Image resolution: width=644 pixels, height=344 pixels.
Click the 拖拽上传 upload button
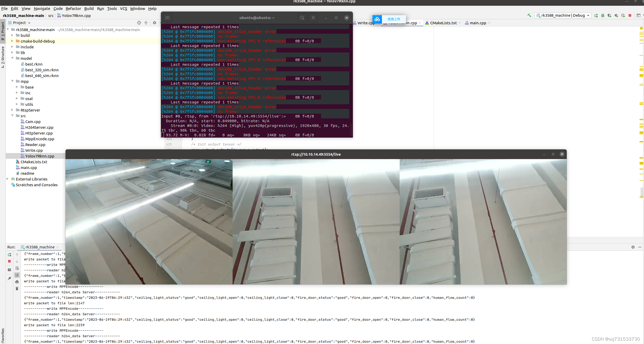[x=393, y=19]
